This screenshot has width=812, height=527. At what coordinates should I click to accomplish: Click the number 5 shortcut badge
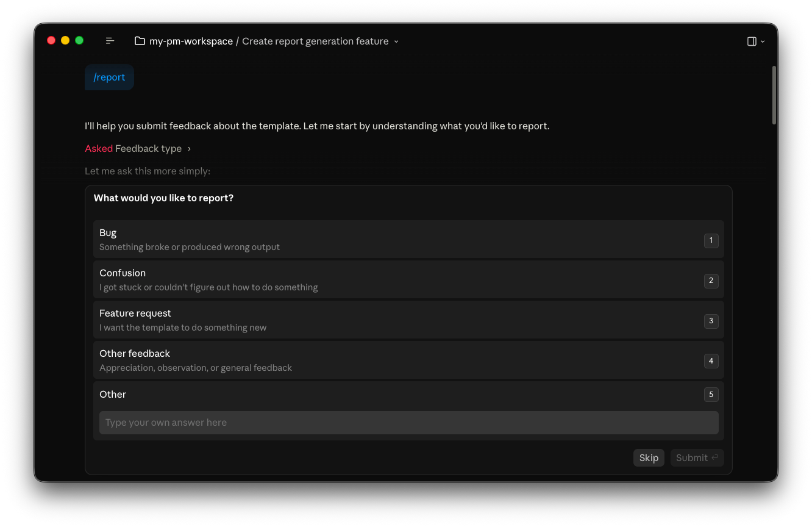coord(711,395)
